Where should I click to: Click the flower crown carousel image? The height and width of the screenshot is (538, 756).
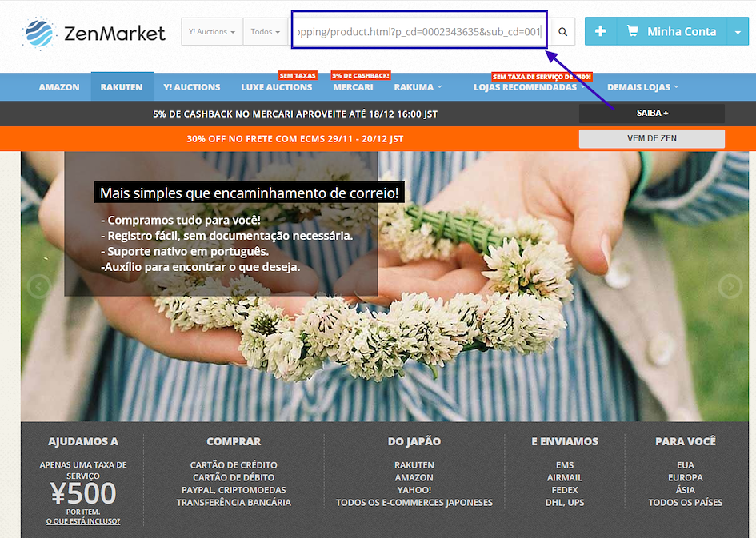[x=385, y=286]
